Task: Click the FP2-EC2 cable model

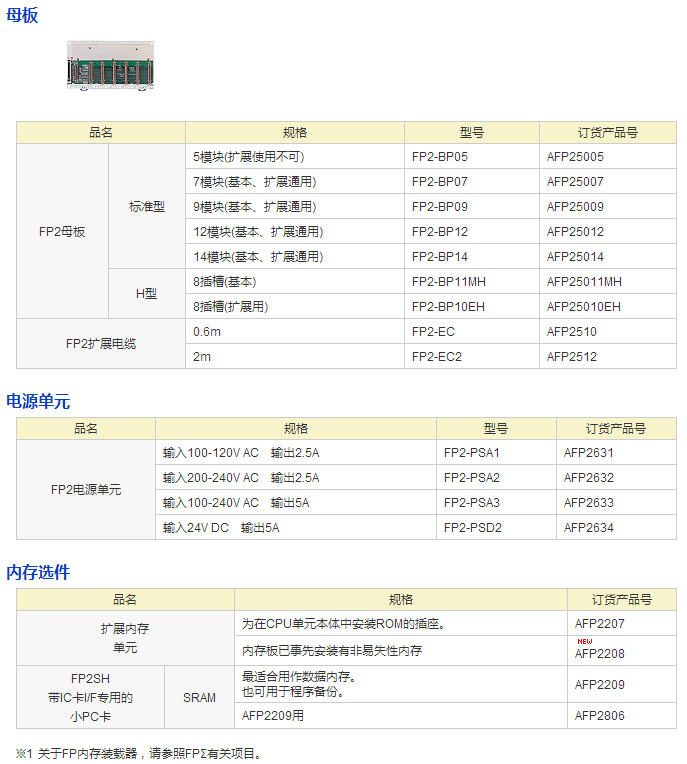Action: point(437,357)
